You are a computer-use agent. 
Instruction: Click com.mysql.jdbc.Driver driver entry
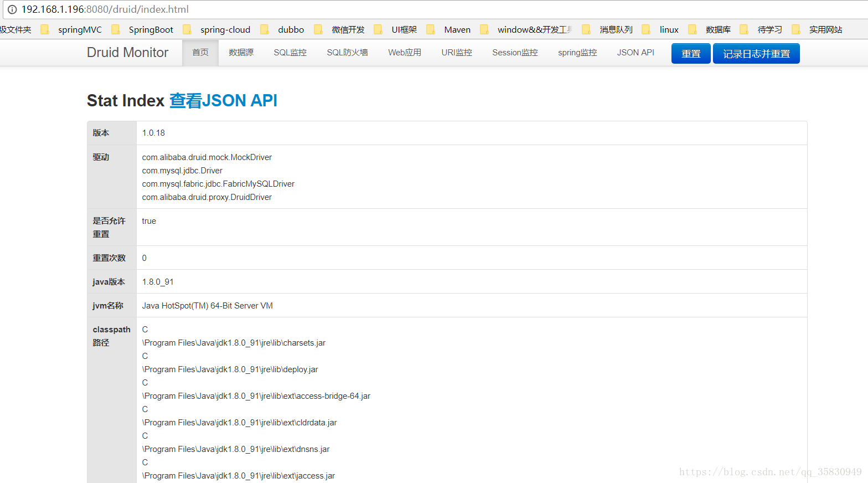click(x=182, y=171)
